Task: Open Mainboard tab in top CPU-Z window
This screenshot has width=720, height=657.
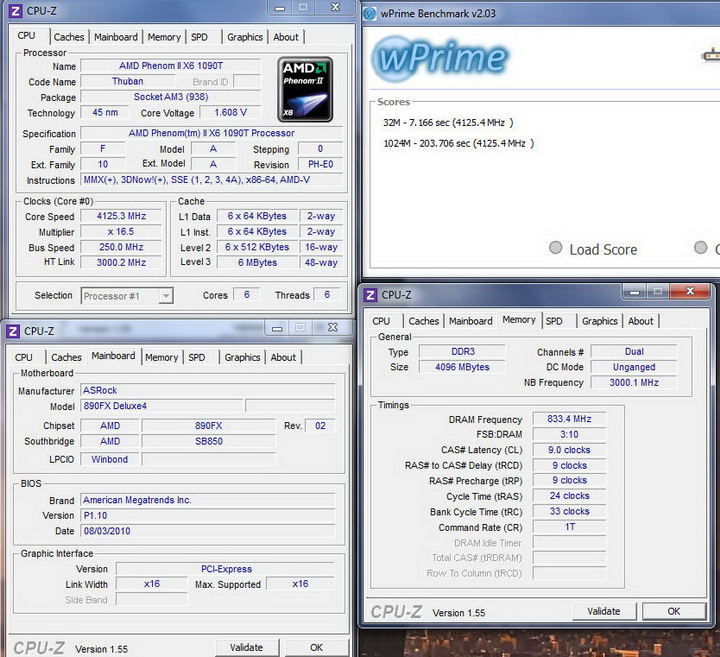Action: tap(116, 37)
